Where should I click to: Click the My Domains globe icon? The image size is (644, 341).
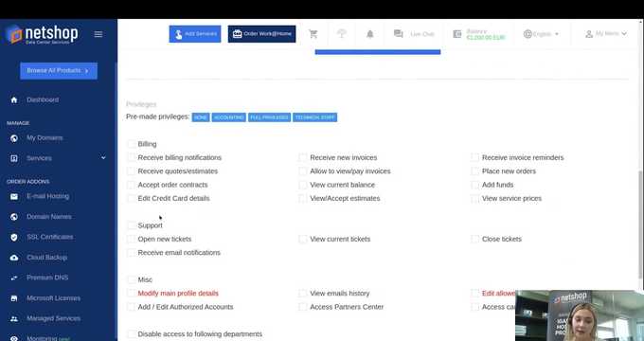[14, 138]
